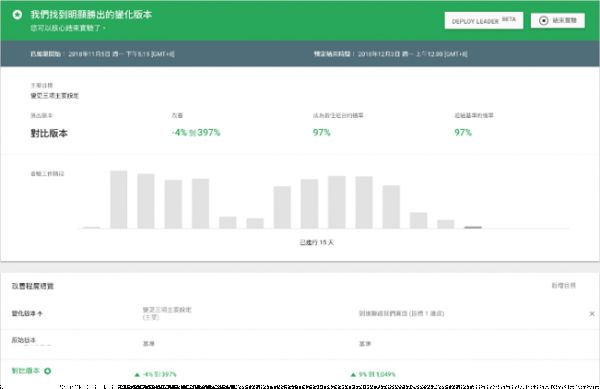Click the 2018年12月 scheduled end date text
The height and width of the screenshot is (389, 600).
[412, 54]
